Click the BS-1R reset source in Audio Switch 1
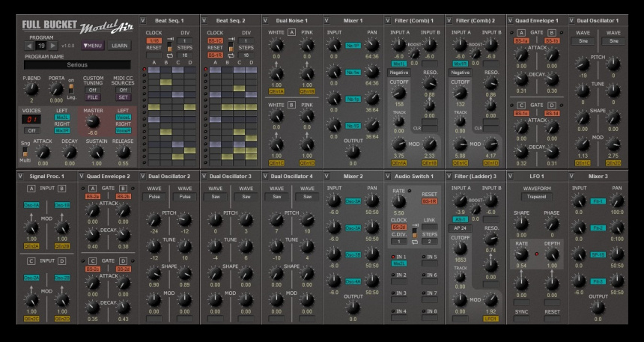This screenshot has height=342, width=644. point(430,201)
